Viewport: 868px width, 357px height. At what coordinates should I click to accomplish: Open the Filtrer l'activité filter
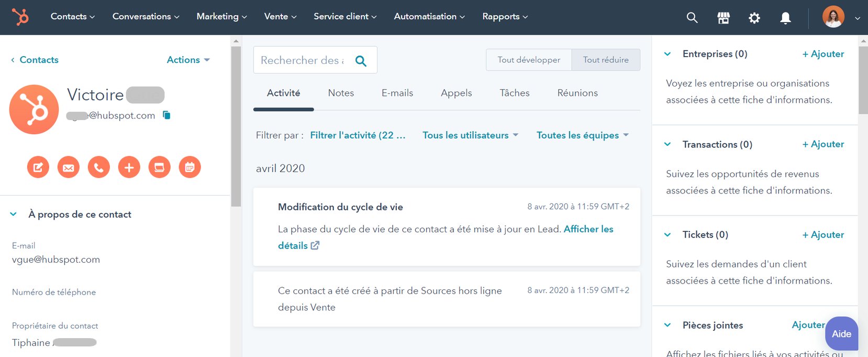(358, 135)
